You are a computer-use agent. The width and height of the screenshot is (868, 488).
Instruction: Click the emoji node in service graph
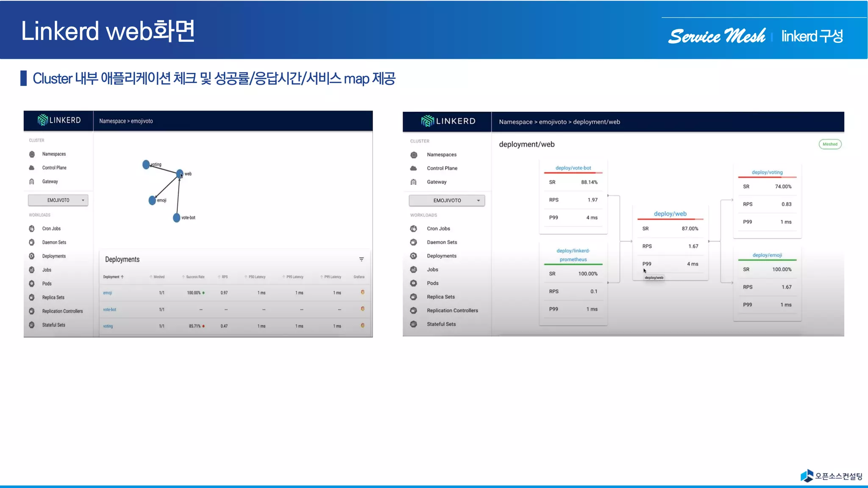pos(152,200)
